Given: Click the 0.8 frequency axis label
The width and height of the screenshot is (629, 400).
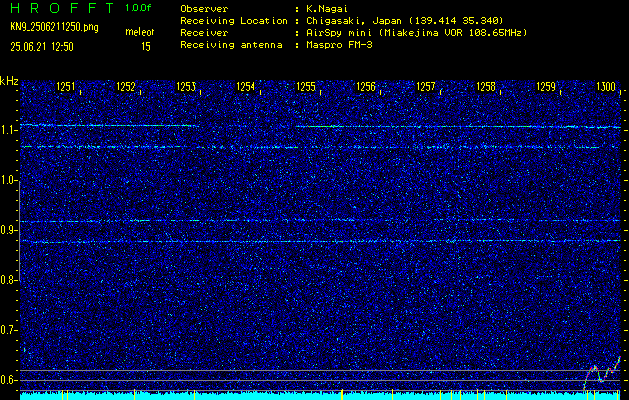Looking at the screenshot, I should click(x=8, y=280).
